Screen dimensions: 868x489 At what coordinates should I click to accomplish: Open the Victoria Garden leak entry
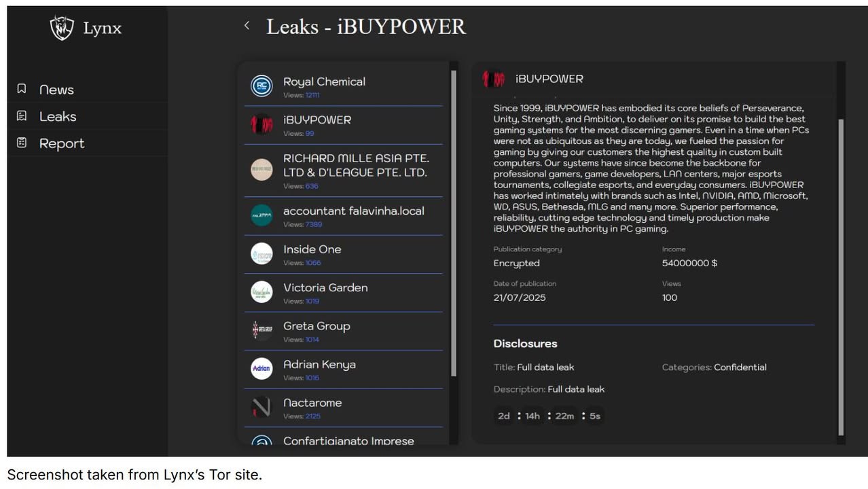coord(325,288)
